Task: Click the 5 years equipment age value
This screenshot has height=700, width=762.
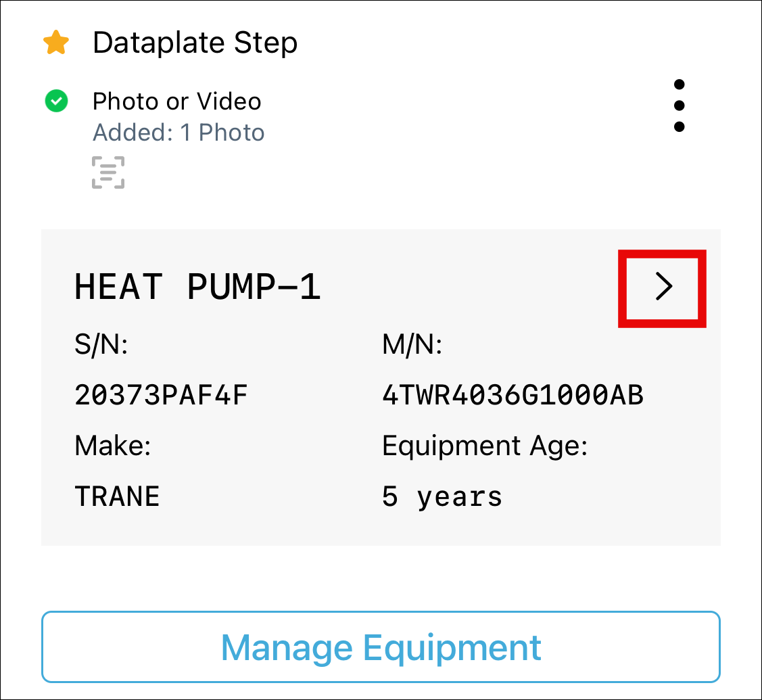Action: tap(442, 496)
